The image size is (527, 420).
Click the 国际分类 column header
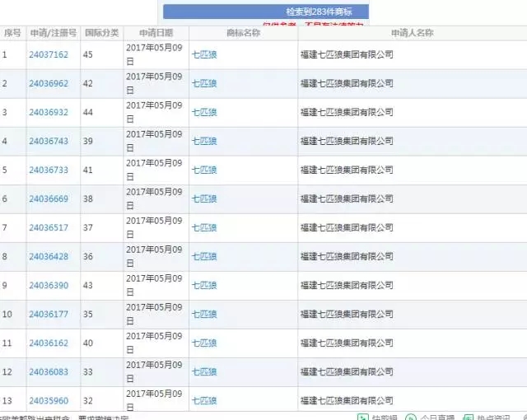tap(102, 33)
